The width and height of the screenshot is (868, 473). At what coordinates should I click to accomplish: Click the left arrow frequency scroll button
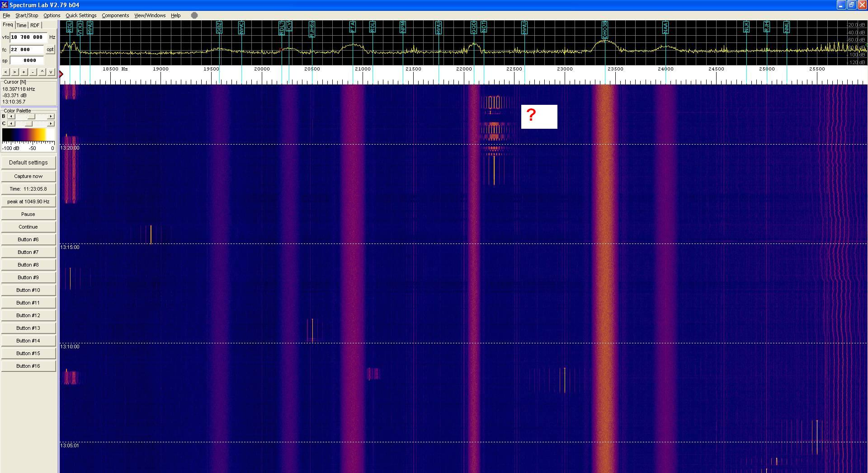[x=6, y=72]
